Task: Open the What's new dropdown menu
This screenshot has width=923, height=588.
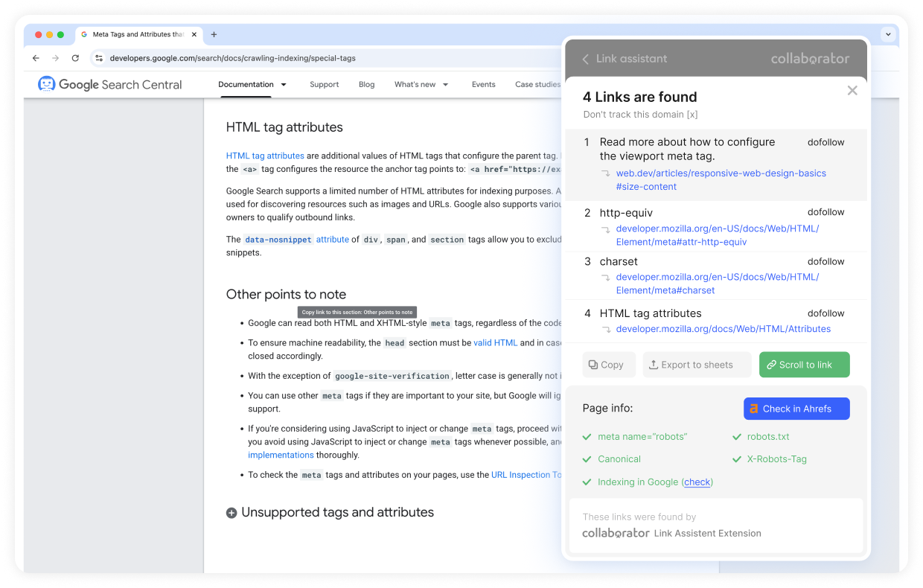Action: click(x=421, y=84)
